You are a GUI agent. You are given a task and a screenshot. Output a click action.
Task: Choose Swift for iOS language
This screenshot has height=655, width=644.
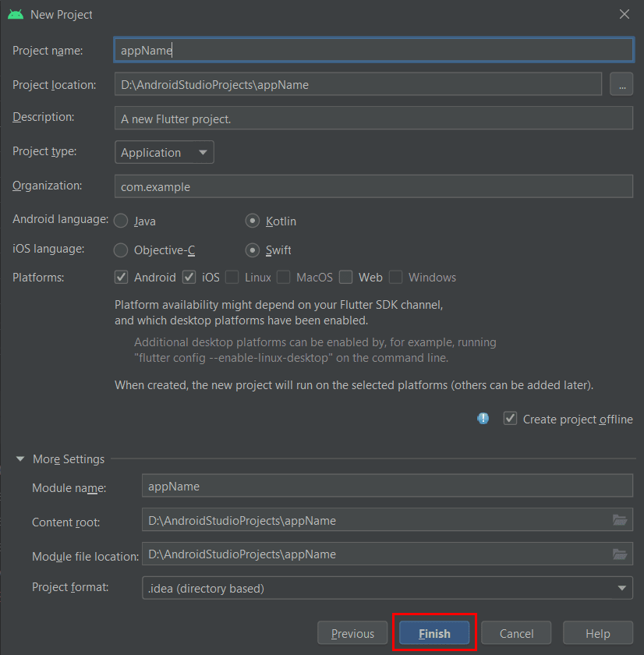253,250
